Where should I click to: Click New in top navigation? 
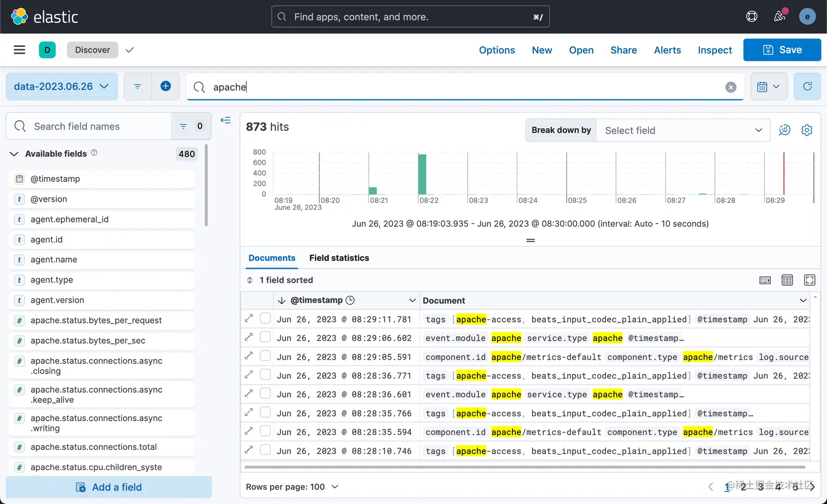(x=542, y=50)
